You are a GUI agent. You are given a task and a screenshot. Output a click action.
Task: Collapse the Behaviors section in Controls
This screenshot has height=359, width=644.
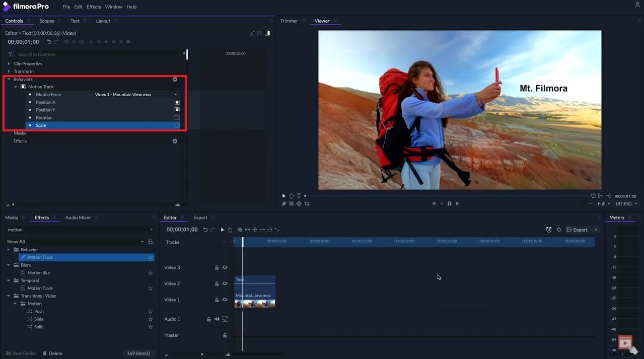[x=9, y=79]
